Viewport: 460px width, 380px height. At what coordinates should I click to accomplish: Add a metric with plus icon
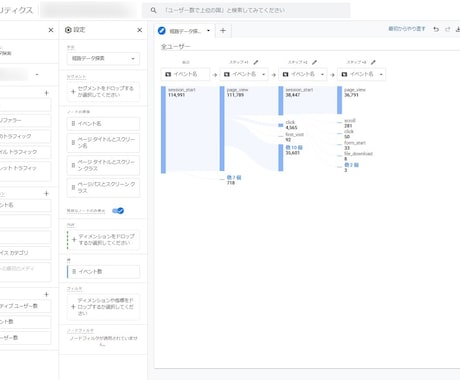click(x=46, y=294)
